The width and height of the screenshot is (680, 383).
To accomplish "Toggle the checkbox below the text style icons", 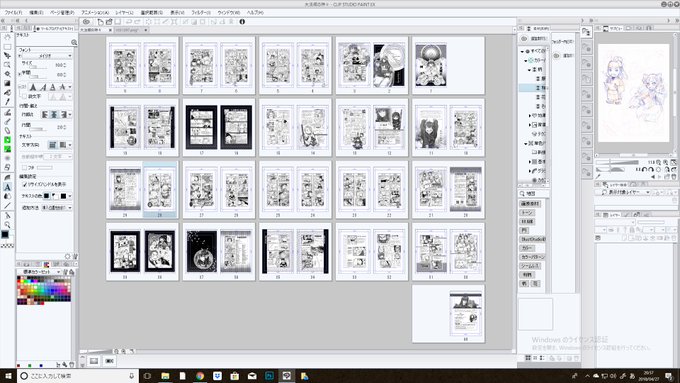I will (x=24, y=96).
